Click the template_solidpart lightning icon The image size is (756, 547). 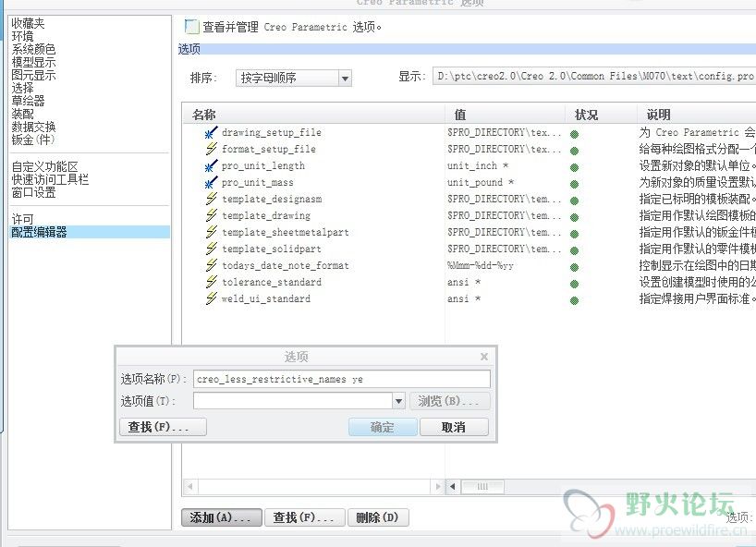coord(211,249)
